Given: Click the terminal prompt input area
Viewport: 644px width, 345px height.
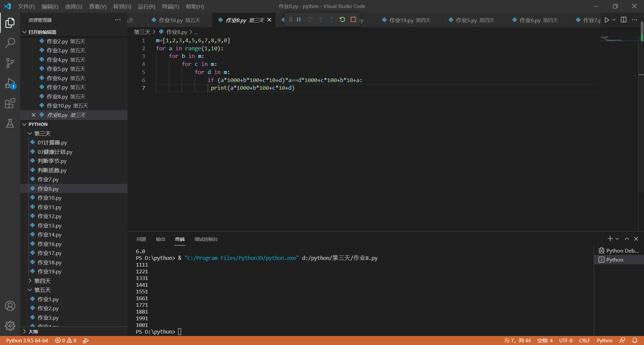Looking at the screenshot, I should (180, 332).
